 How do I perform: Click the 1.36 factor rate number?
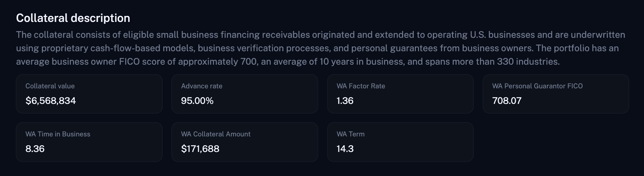point(345,101)
